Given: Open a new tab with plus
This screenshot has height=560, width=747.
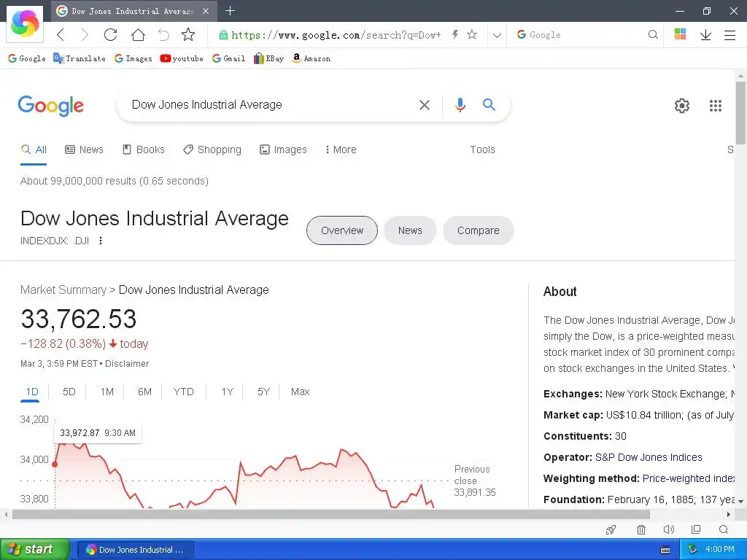Looking at the screenshot, I should pos(230,10).
